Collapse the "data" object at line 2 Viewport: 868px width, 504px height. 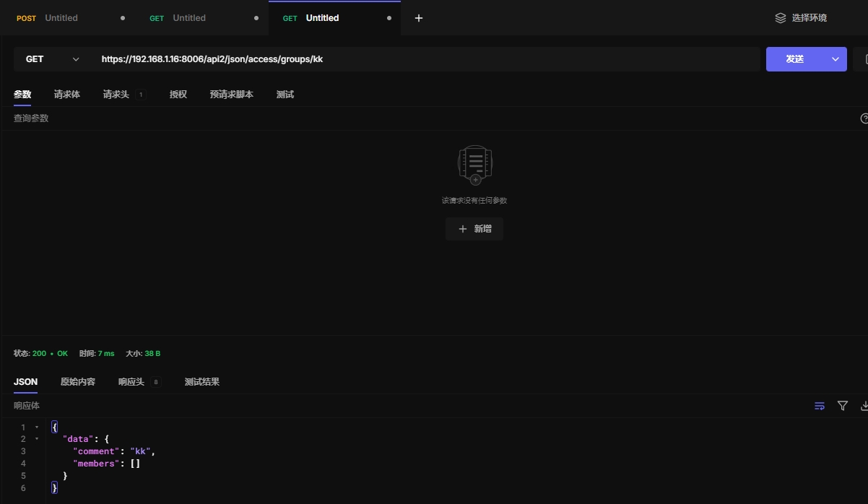(37, 439)
